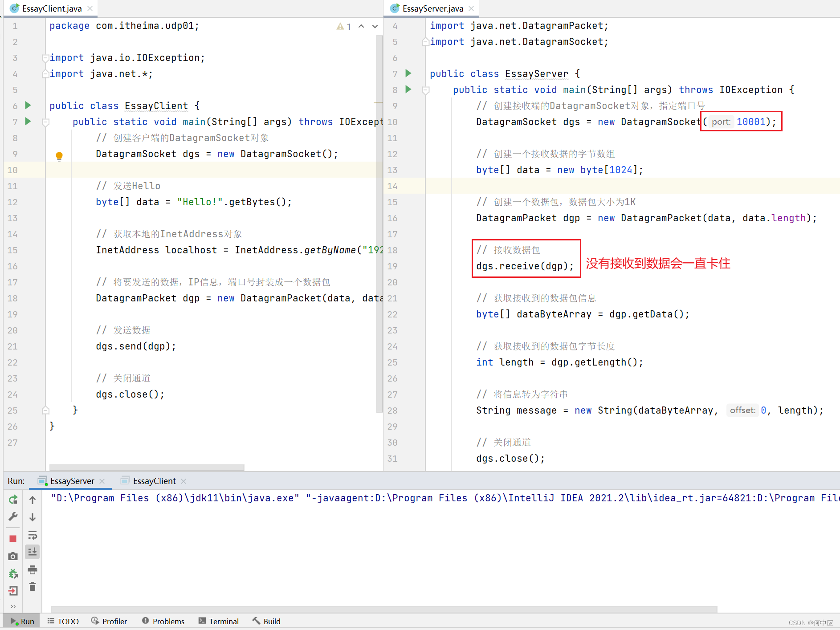Click the "Hello!" string literal
The width and height of the screenshot is (840, 630).
200,202
